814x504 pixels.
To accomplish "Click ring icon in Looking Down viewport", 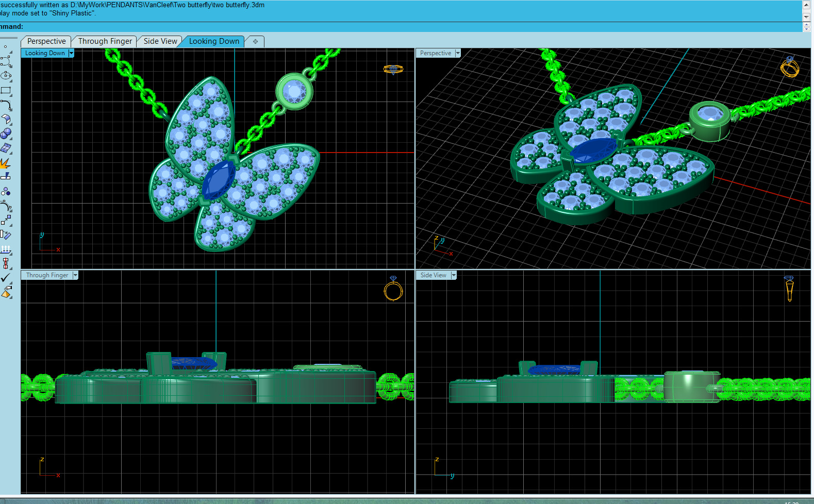I will click(x=393, y=69).
